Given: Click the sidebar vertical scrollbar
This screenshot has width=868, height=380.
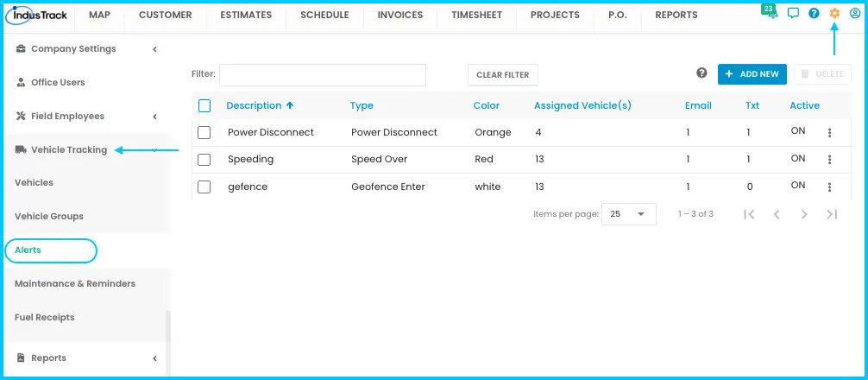Looking at the screenshot, I should tap(168, 326).
